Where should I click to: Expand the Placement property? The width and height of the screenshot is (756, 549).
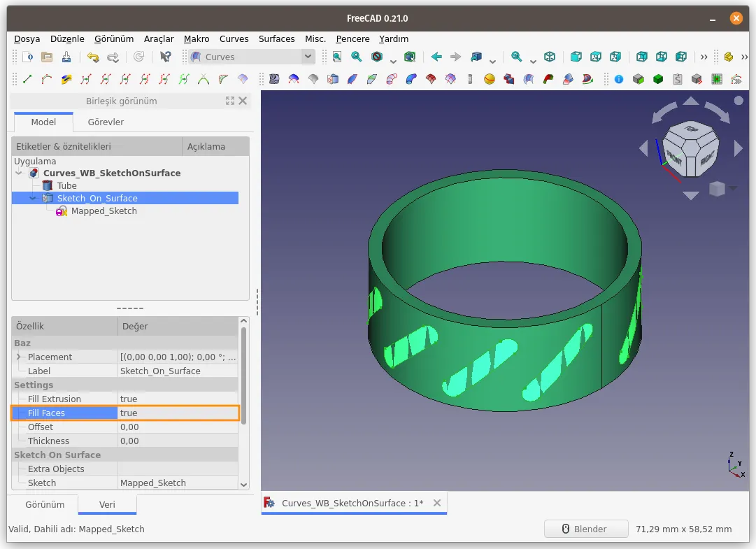(19, 357)
